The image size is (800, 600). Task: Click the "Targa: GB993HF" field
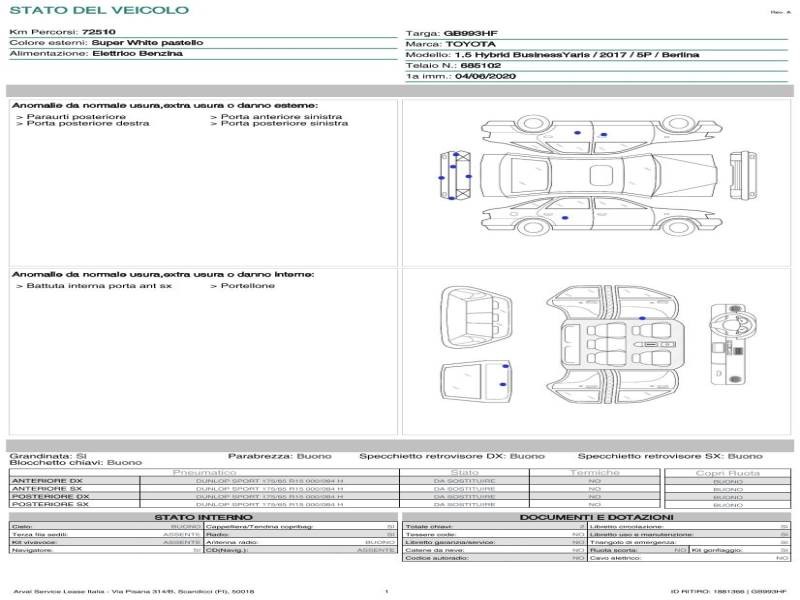pos(452,34)
